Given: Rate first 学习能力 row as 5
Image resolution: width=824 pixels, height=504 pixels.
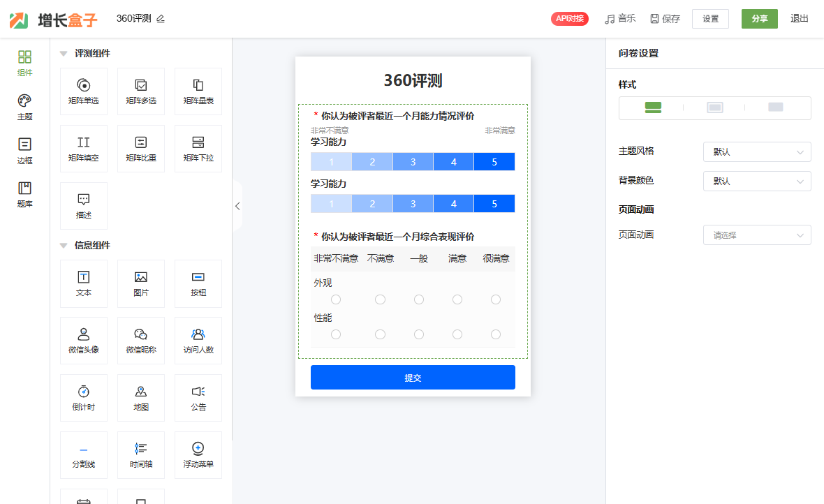Looking at the screenshot, I should (x=494, y=162).
